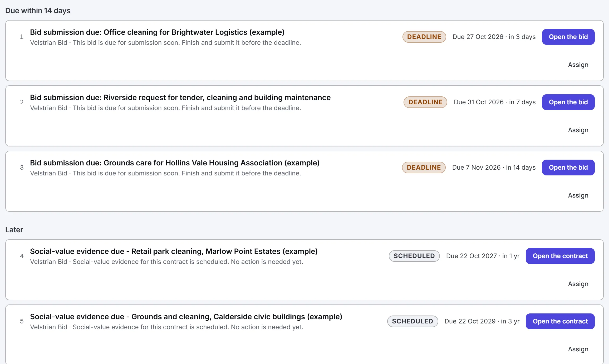This screenshot has width=609, height=364.
Task: Click 'Due 31 Oct 2026 · in 7 days'
Action: 495,102
